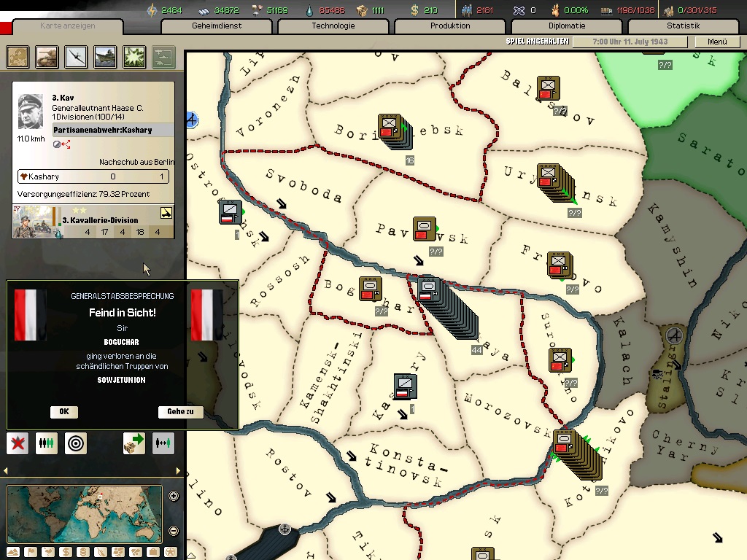Zoom in with the minimap plus icon

[x=174, y=496]
